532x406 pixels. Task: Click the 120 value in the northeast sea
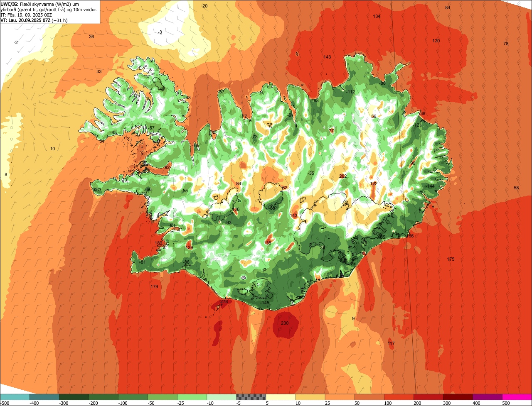click(x=436, y=41)
